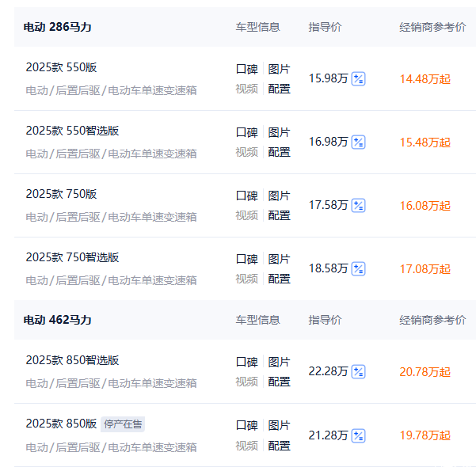Click dealer price 17.08万起

(x=425, y=268)
